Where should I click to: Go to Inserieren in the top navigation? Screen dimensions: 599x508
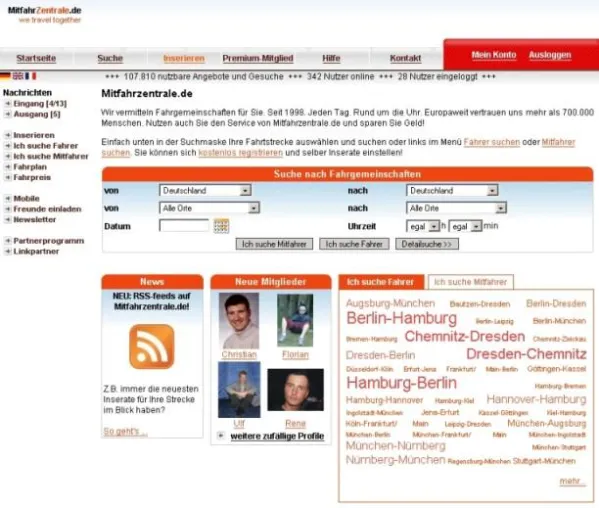pos(184,58)
